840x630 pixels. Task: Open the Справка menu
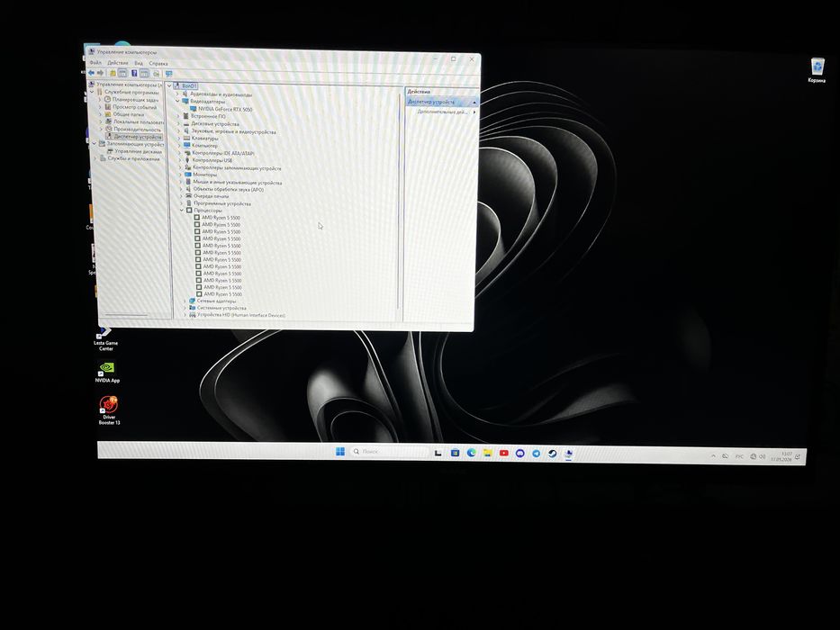[158, 63]
